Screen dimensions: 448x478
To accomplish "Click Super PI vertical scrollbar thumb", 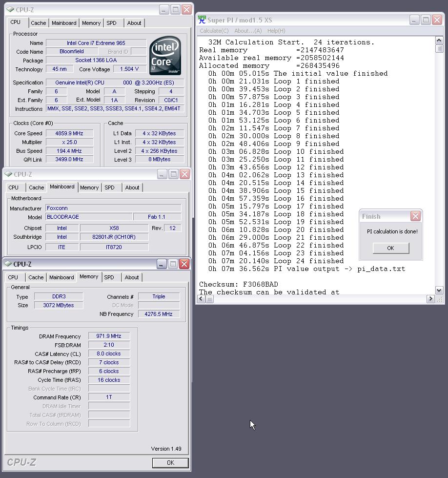I will click(x=439, y=48).
